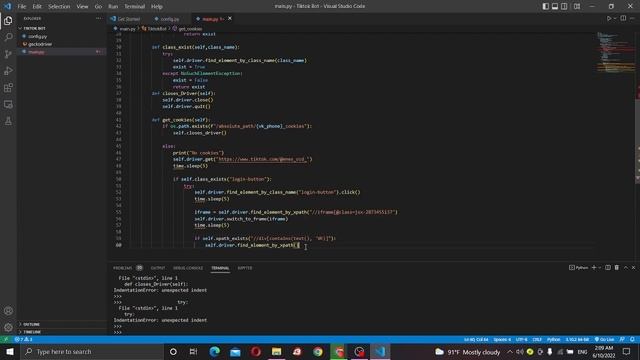Collapse the TIKTOK BOT folder
Screen dimensions: 640x360
click(34, 28)
